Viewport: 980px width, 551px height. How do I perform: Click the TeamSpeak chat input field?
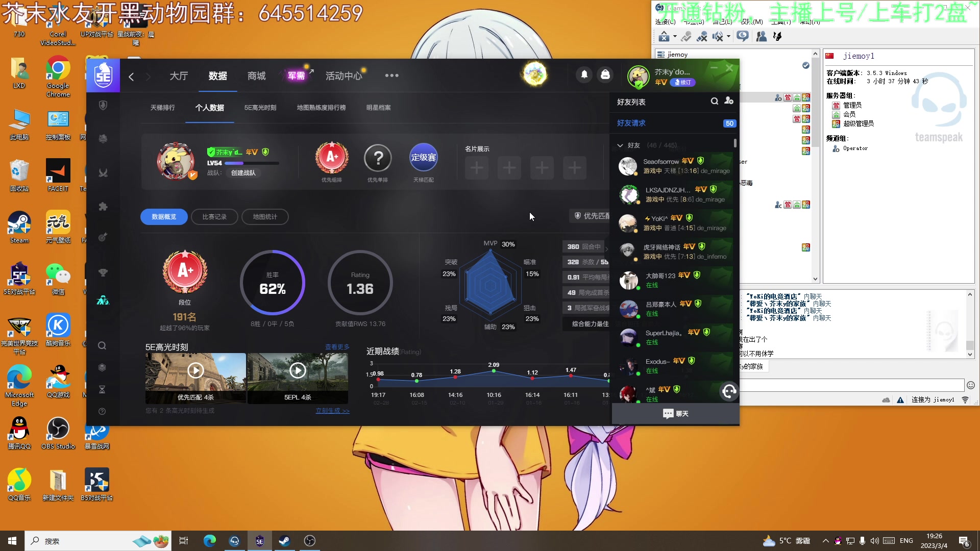coord(851,385)
